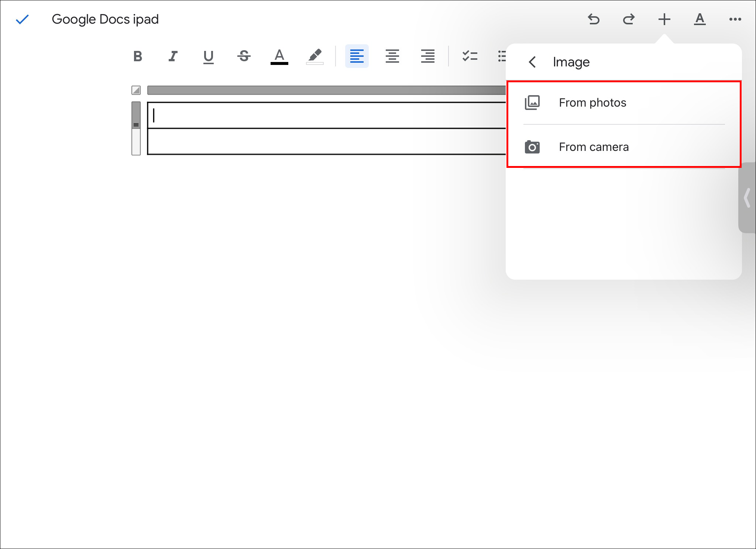The height and width of the screenshot is (549, 756).
Task: Toggle underline formatting
Action: click(208, 56)
